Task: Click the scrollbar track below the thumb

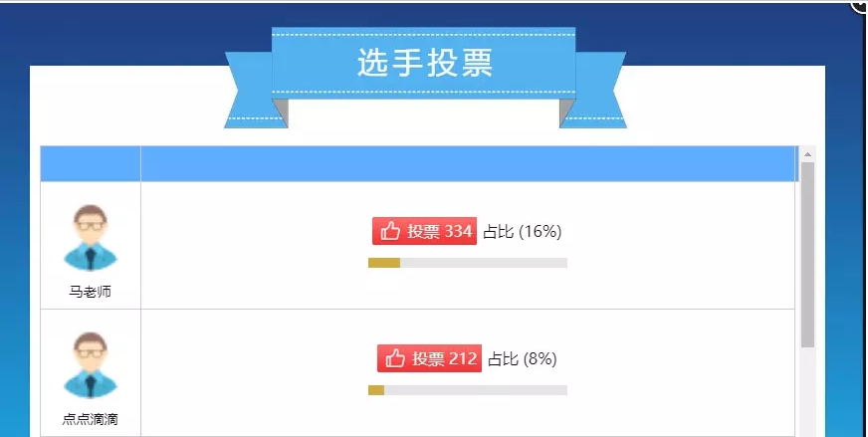Action: click(807, 392)
